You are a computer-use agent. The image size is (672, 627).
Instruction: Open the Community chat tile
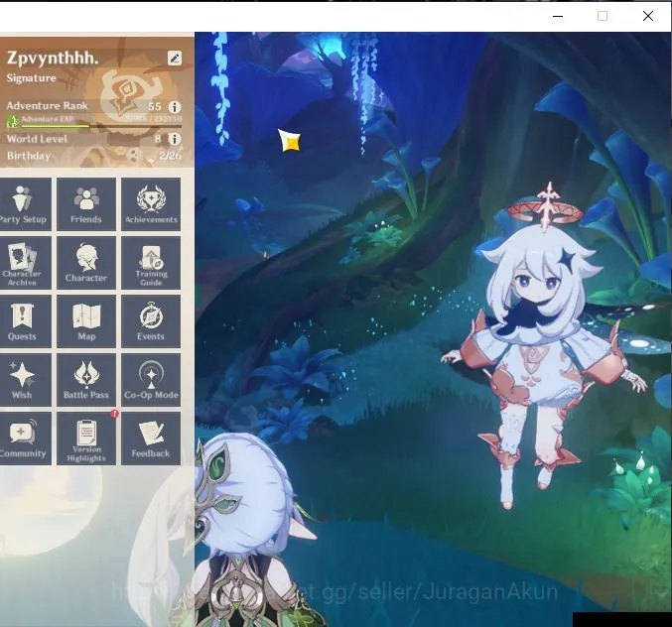25,439
